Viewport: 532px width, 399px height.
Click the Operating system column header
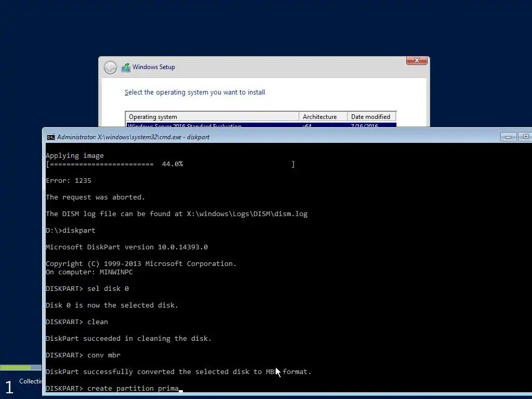(x=212, y=117)
